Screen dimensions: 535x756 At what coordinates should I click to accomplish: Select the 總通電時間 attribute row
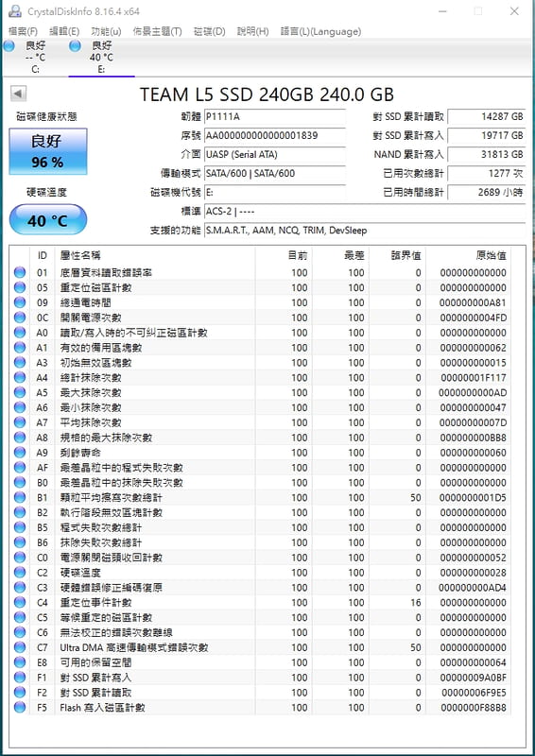261,302
